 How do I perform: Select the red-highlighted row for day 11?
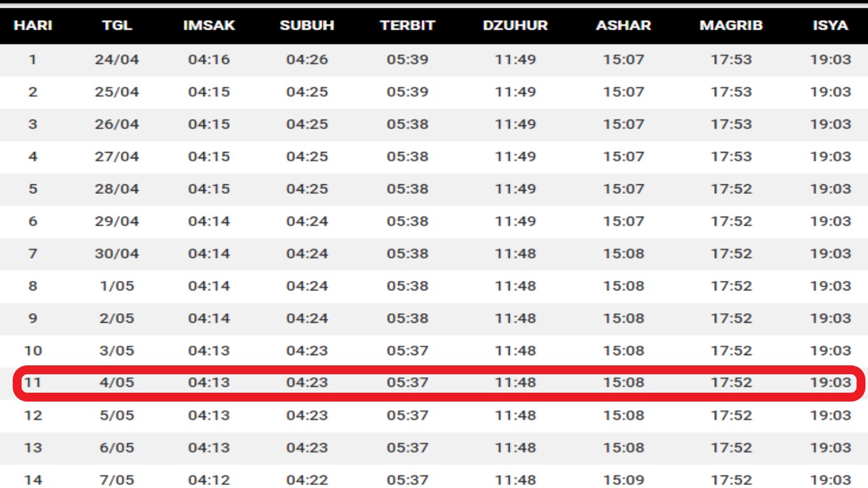[x=434, y=383]
